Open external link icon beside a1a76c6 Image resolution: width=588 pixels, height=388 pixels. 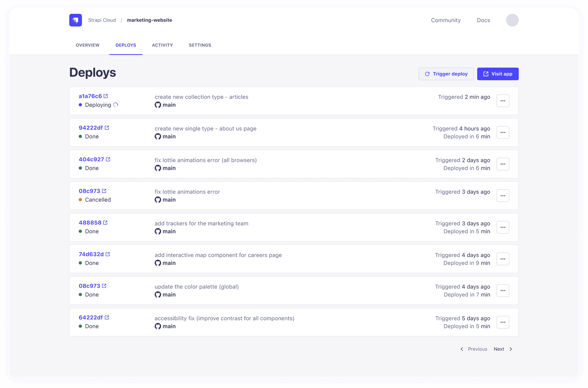106,96
